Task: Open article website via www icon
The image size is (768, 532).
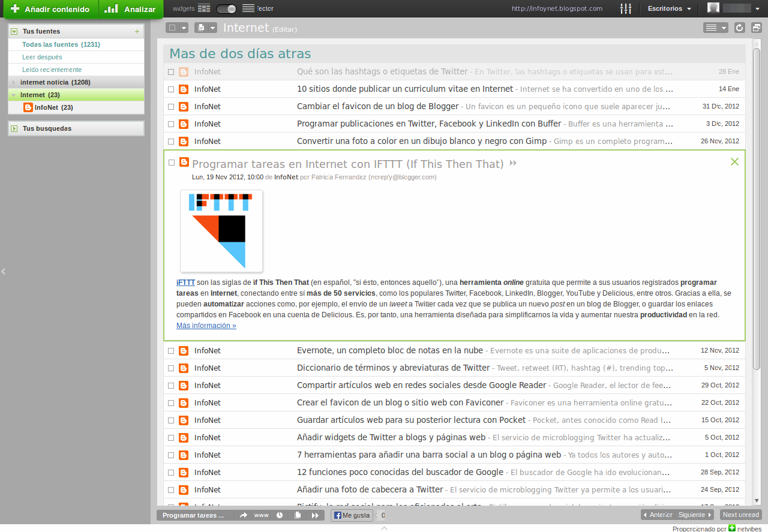Action: click(261, 515)
